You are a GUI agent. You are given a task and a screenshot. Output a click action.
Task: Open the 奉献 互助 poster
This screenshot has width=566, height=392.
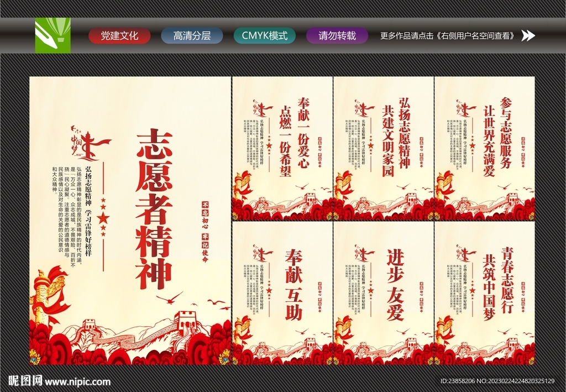(282, 293)
